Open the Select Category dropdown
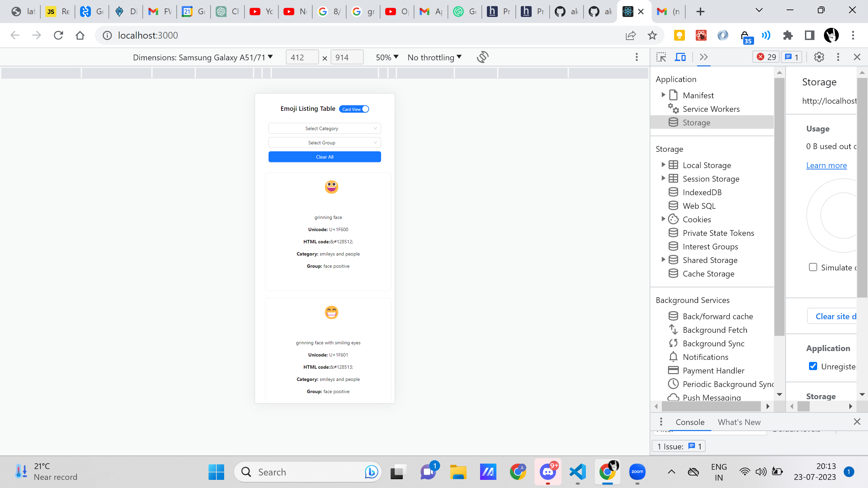 (x=324, y=128)
